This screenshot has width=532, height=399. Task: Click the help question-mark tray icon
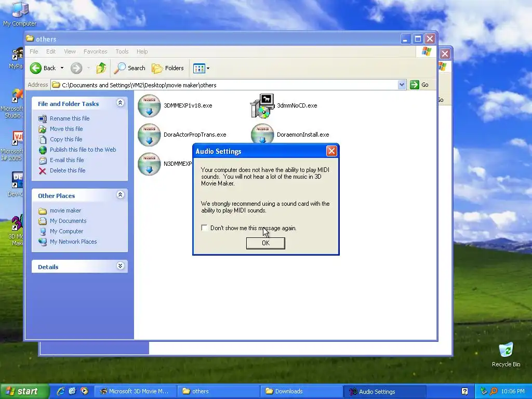point(464,392)
